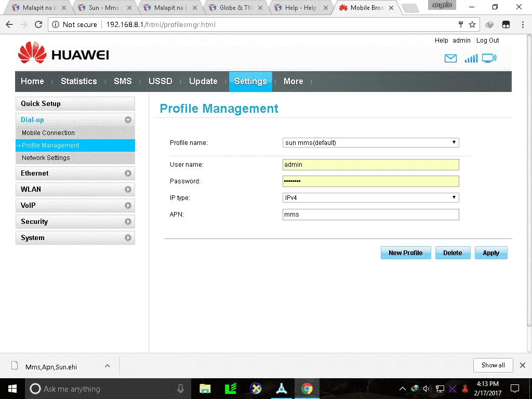Screen dimensions: 532x399
Task: Open the Profile name dropdown
Action: (x=370, y=142)
